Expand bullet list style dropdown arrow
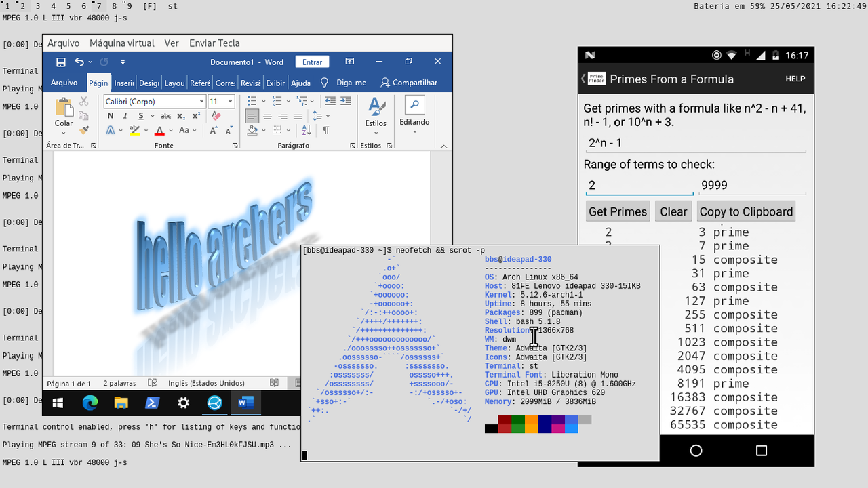This screenshot has height=488, width=868. pos(263,101)
